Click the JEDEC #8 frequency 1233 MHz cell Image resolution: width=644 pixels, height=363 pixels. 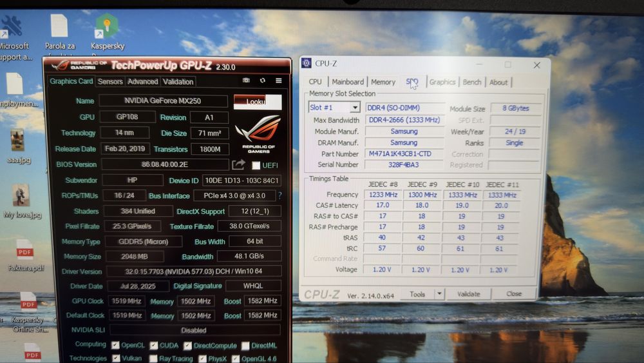(383, 195)
